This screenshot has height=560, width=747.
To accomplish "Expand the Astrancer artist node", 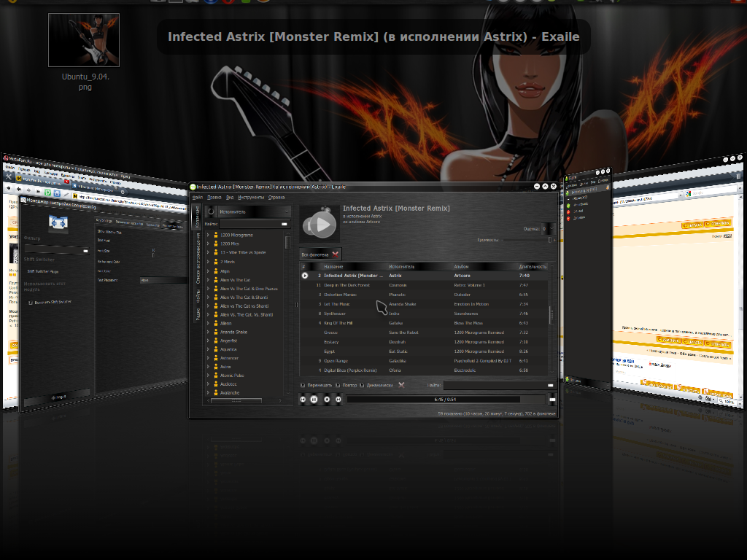I will 208,357.
